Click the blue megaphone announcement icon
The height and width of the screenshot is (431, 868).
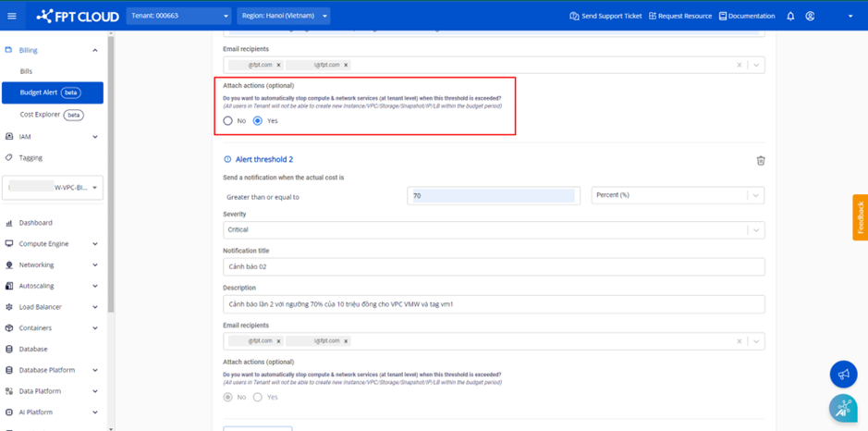[x=843, y=374]
